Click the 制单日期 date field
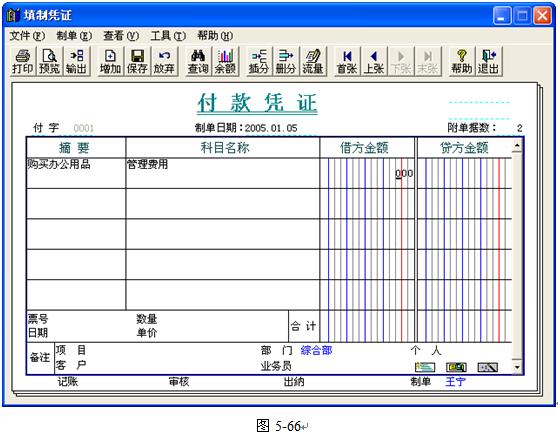 tap(271, 128)
